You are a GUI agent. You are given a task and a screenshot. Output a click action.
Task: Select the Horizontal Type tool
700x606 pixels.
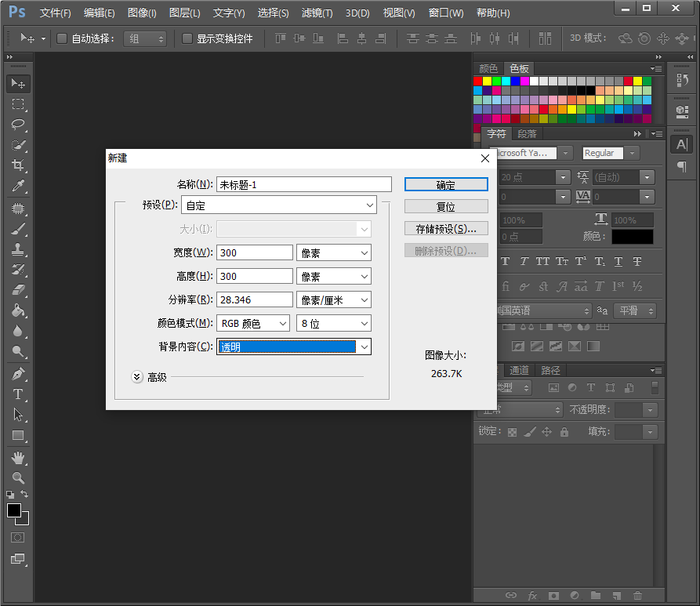click(18, 394)
